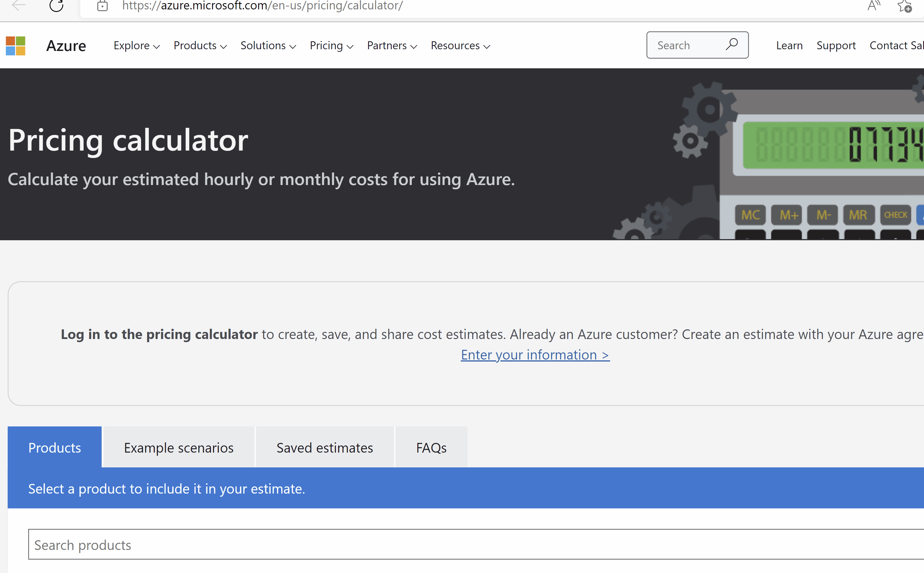Switch to the FAQs tab
The image size is (924, 573).
pos(431,447)
